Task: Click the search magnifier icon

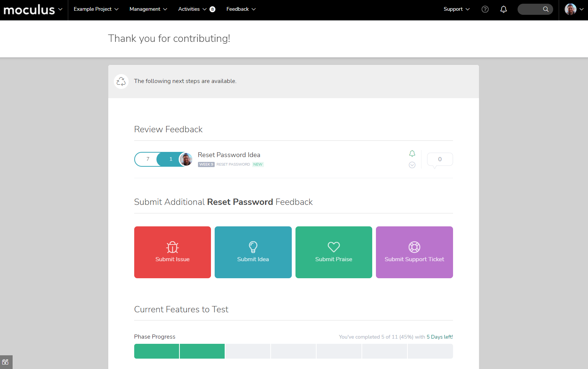Action: (546, 9)
